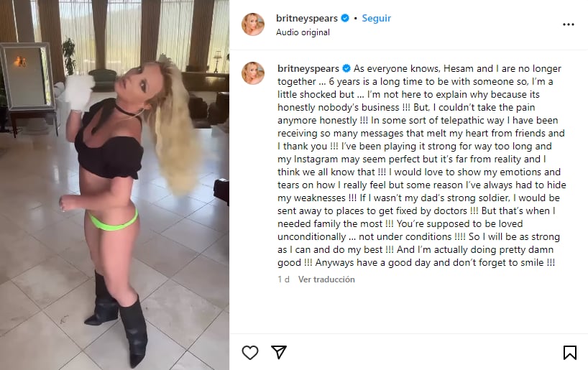This screenshot has width=588, height=370.
Task: Click the verified badge beside caption username
Action: pyautogui.click(x=346, y=68)
